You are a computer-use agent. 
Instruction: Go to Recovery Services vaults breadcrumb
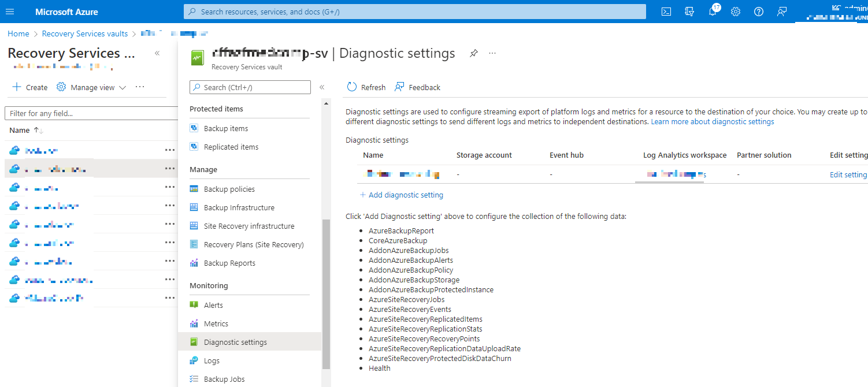pyautogui.click(x=85, y=34)
